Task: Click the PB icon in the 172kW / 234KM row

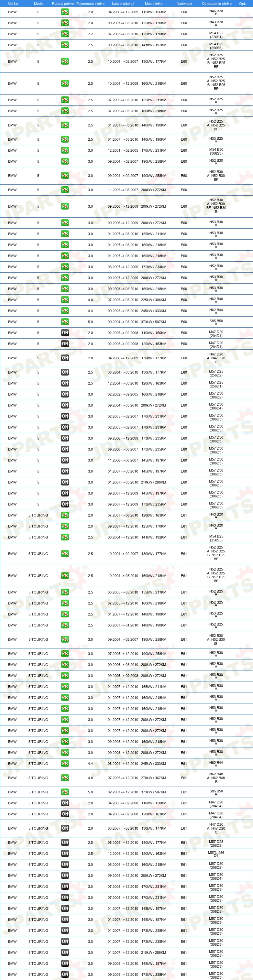Action: 65,267
